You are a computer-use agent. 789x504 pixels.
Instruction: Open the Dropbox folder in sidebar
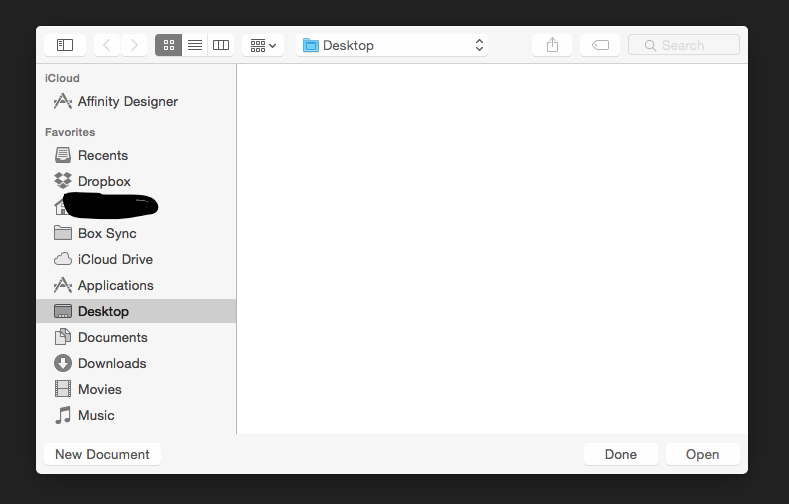point(136,181)
